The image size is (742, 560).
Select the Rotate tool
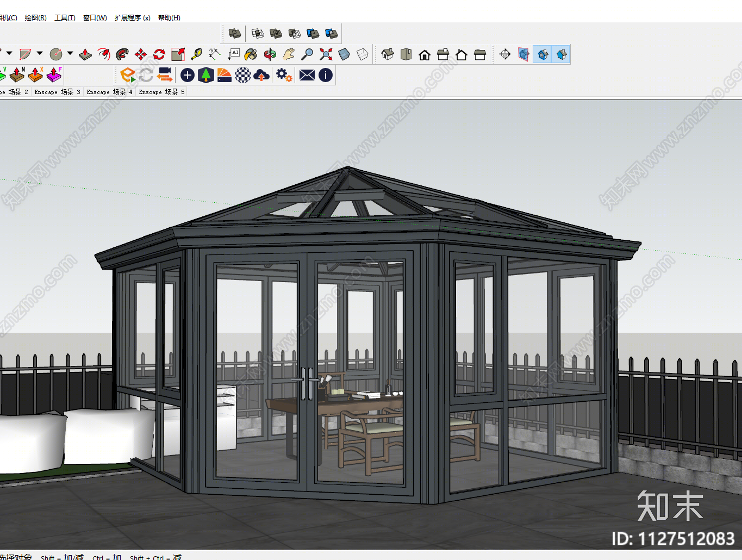pos(159,54)
